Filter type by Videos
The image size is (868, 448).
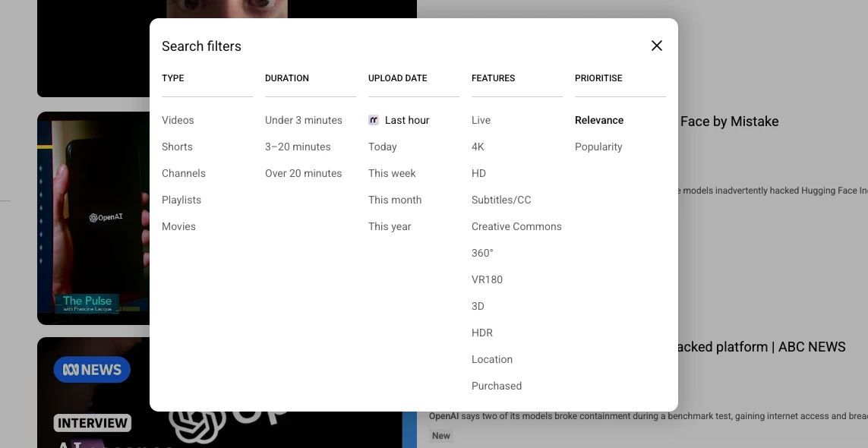[x=178, y=120]
